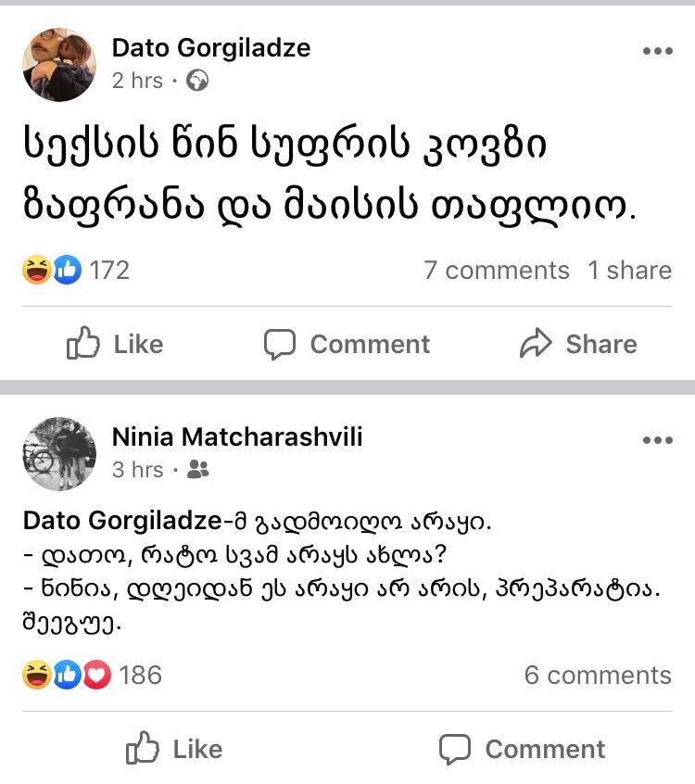The width and height of the screenshot is (695, 784).
Task: Open Ninia Matcharashvili's profile picture
Action: (59, 453)
